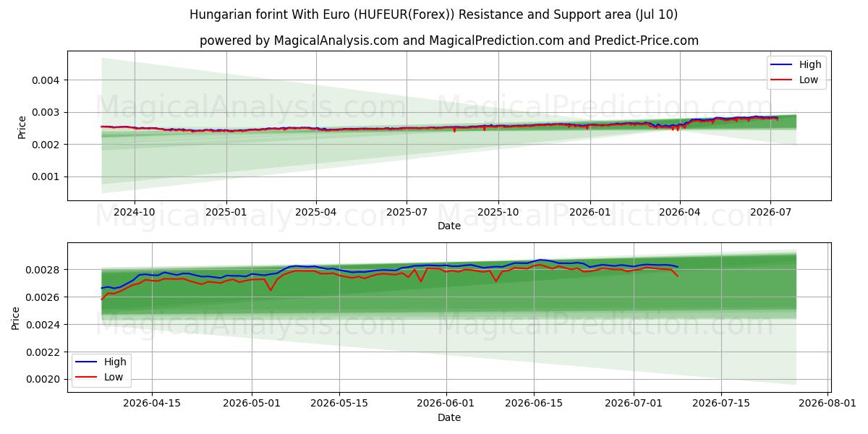Click 'High' in bottom chart legend

click(x=116, y=362)
